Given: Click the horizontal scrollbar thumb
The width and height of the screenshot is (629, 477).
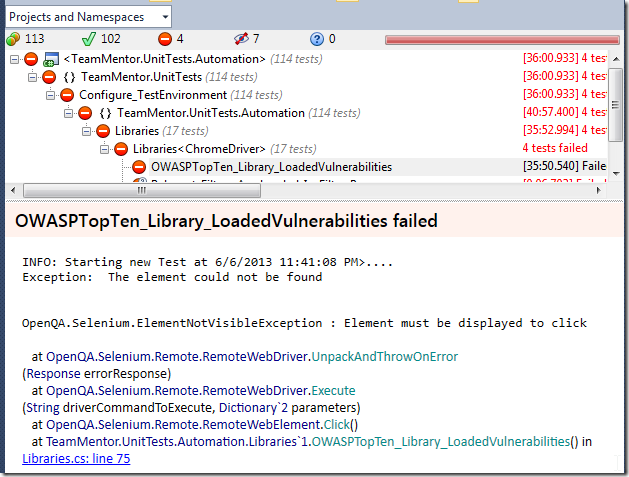Looking at the screenshot, I should [x=142, y=191].
